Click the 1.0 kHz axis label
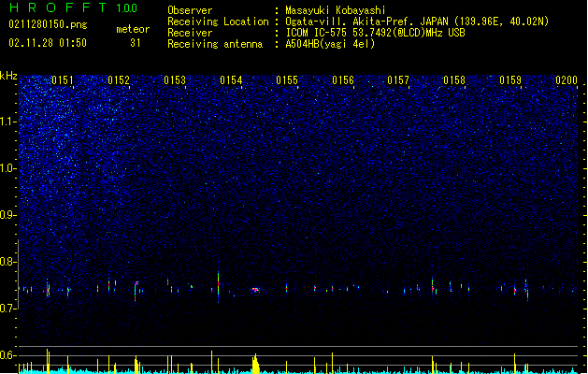This screenshot has width=588, height=374. [7, 168]
